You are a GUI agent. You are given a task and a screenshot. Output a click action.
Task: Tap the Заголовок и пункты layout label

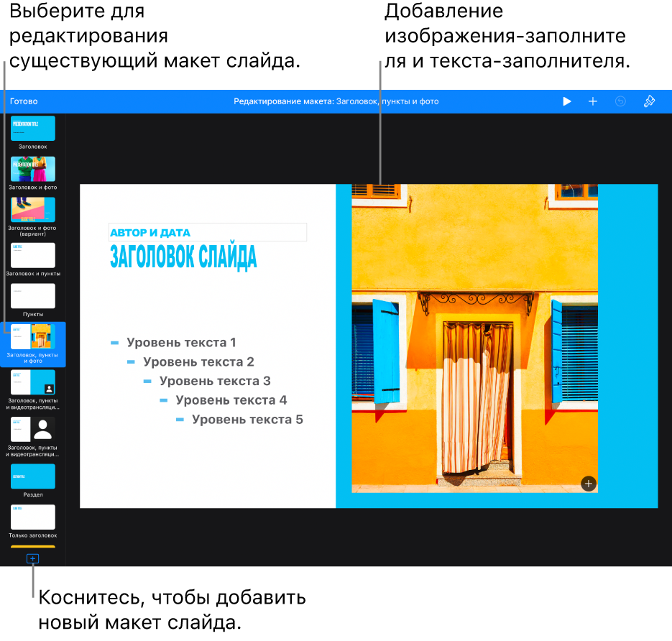[x=33, y=273]
